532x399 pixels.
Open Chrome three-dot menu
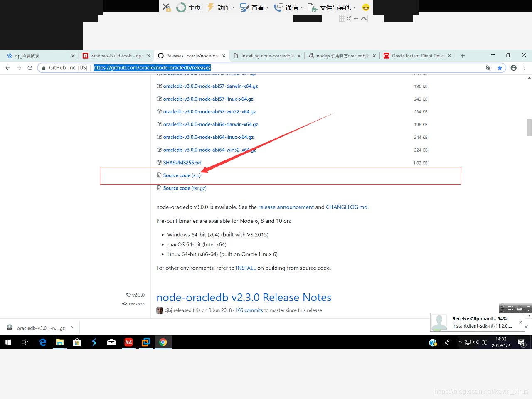click(x=525, y=68)
